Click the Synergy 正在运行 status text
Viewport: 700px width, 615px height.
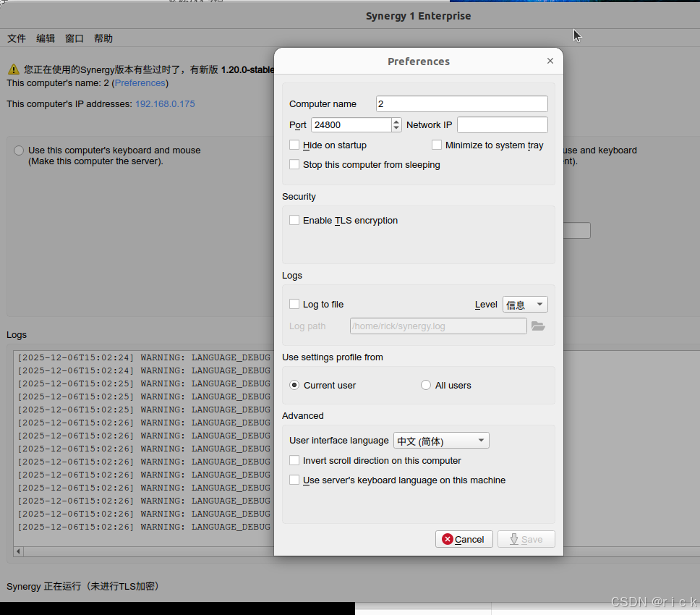click(83, 586)
